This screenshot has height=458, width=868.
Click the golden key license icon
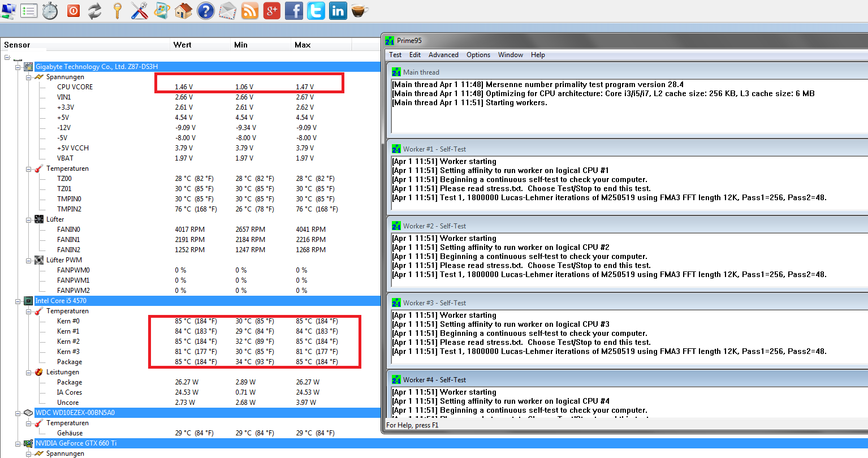point(117,11)
